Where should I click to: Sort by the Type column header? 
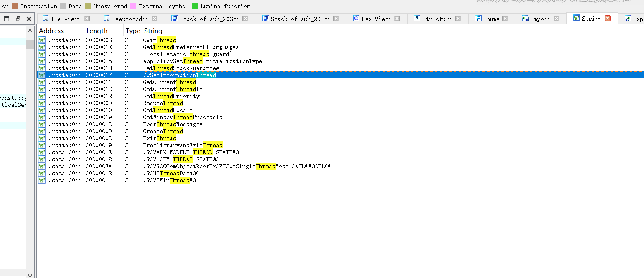coord(133,31)
